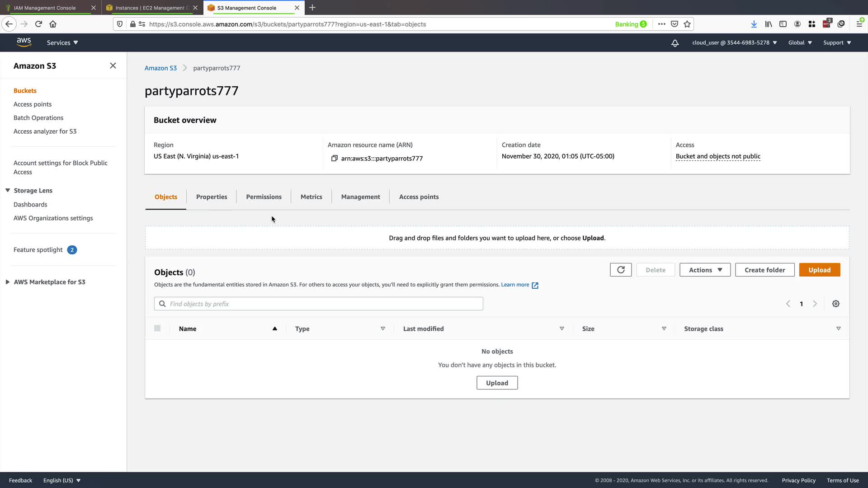
Task: Click the Firefox downloads arrow icon
Action: 754,24
